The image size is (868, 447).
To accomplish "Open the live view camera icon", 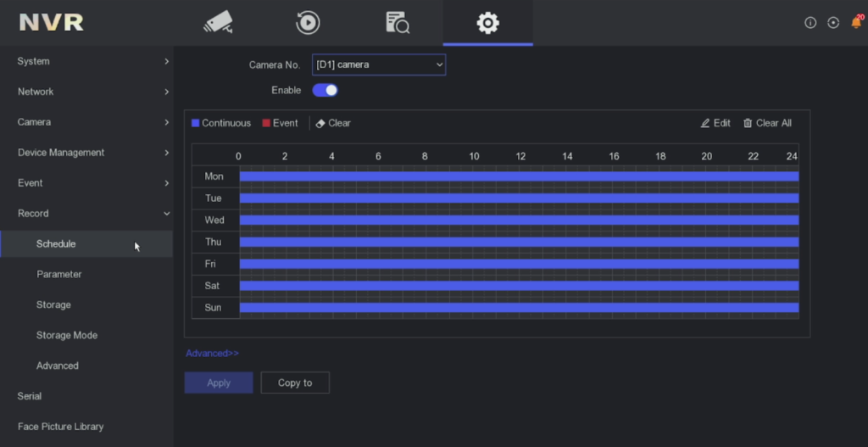I will (x=218, y=23).
